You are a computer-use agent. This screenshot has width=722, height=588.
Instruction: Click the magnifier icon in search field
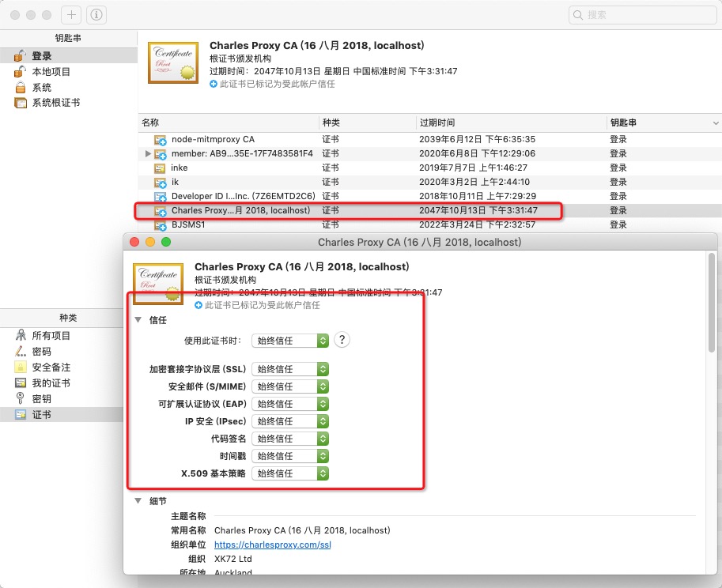click(577, 15)
